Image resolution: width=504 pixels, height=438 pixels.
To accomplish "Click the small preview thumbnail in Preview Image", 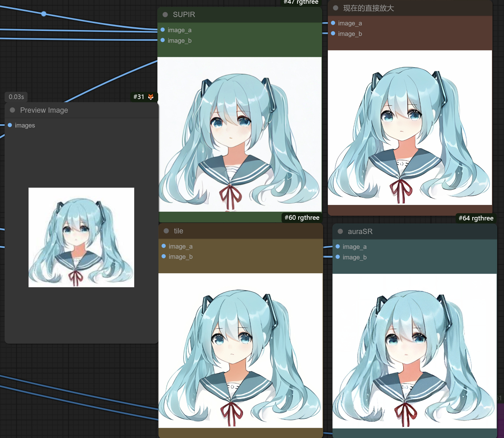I will (81, 237).
